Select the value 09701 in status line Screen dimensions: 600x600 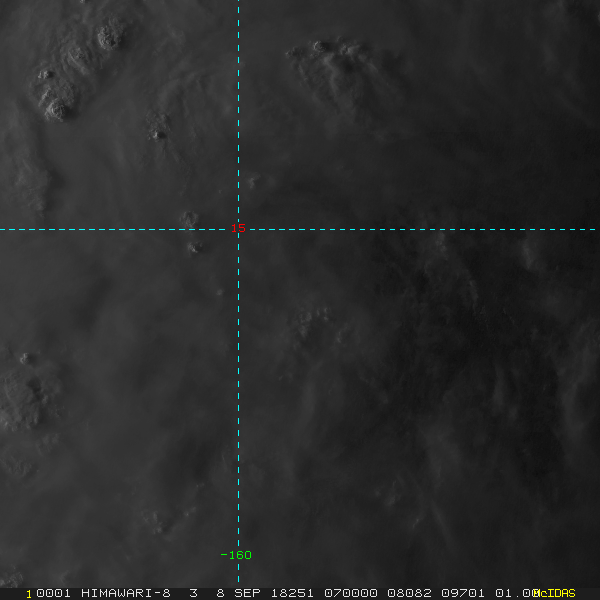pyautogui.click(x=463, y=593)
